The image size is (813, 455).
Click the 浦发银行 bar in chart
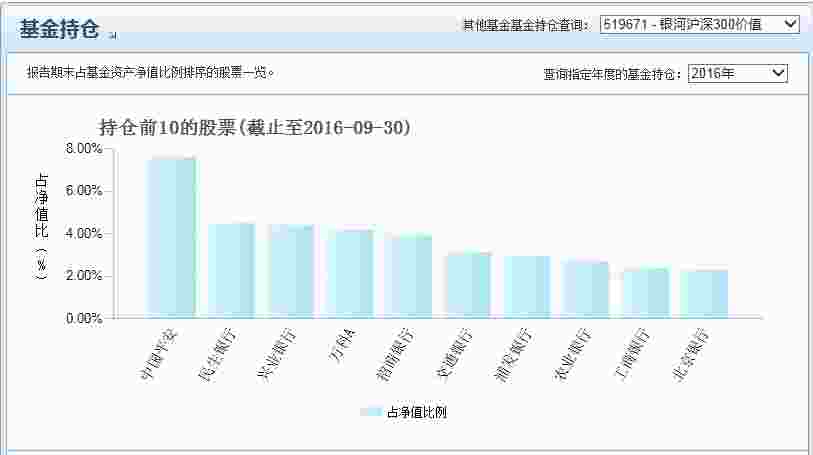coord(527,287)
